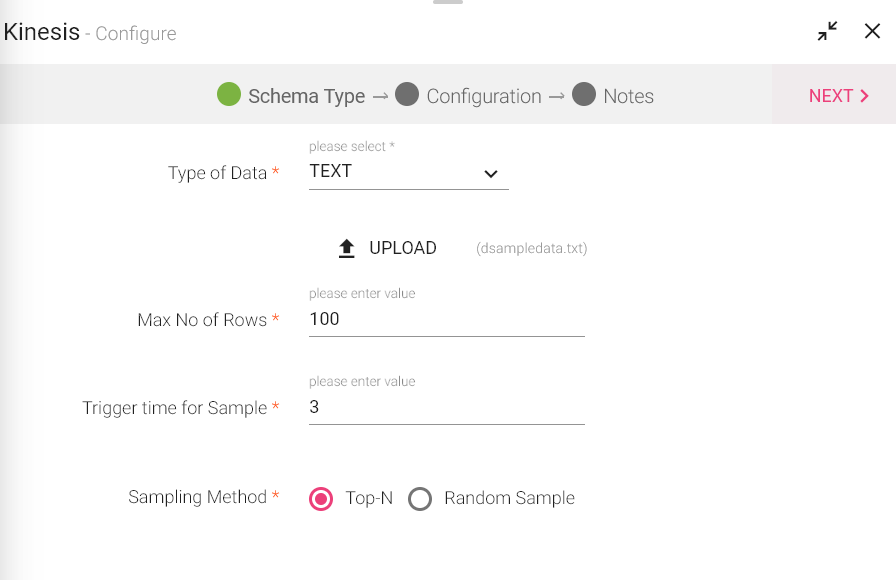This screenshot has height=580, width=896.
Task: Focus the Max No of Rows field
Action: click(x=446, y=320)
